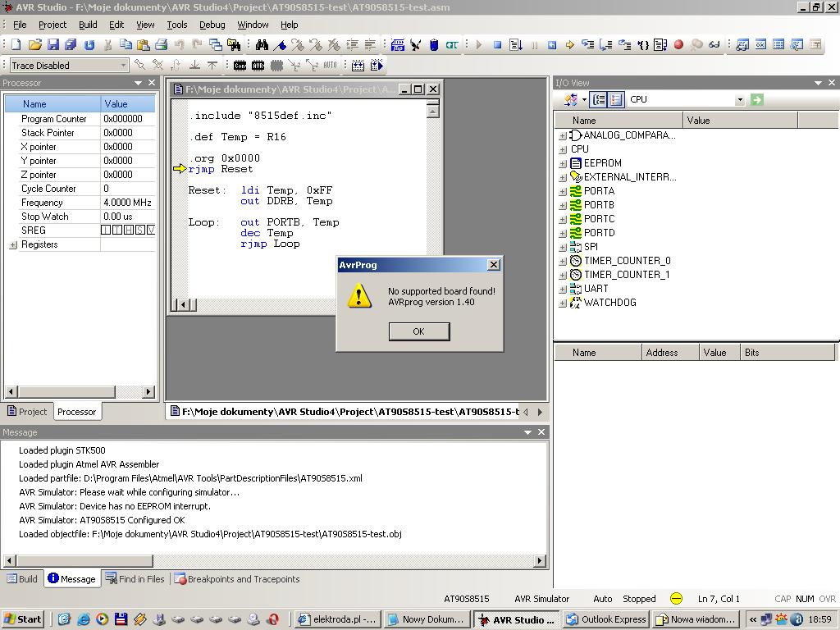Toggle the I flag bit in SREG
Screen dimensions: 840x630
pos(106,231)
